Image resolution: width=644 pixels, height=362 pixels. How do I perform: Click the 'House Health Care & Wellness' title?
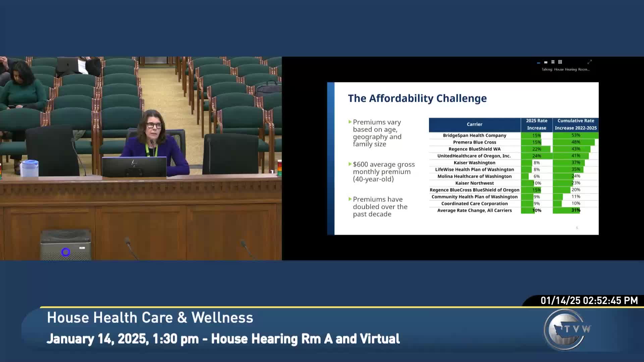[150, 318]
